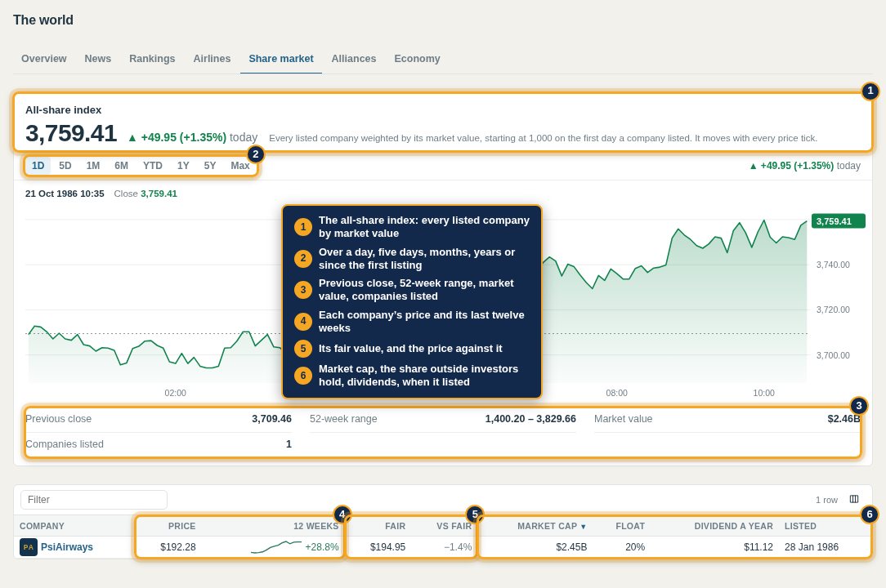The height and width of the screenshot is (588, 886).
Task: Choose the 1Y chart range
Action: (x=183, y=166)
